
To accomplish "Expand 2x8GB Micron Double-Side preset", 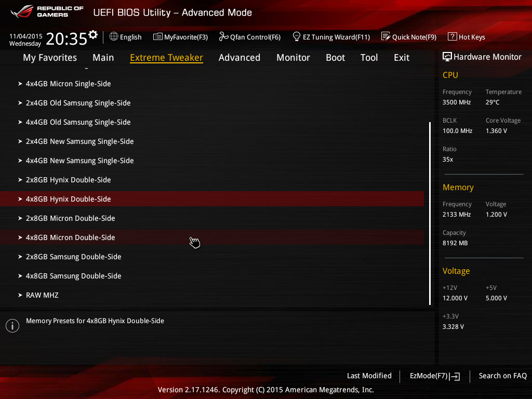I will (212, 218).
